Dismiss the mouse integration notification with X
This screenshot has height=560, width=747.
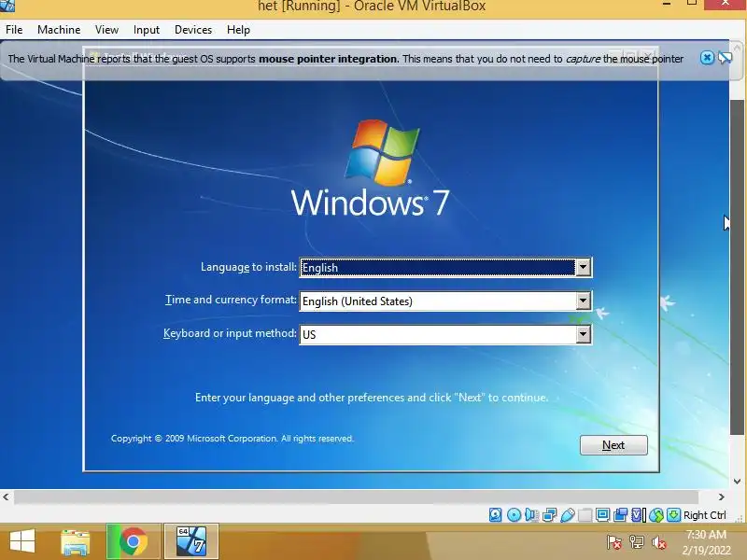[x=707, y=58]
